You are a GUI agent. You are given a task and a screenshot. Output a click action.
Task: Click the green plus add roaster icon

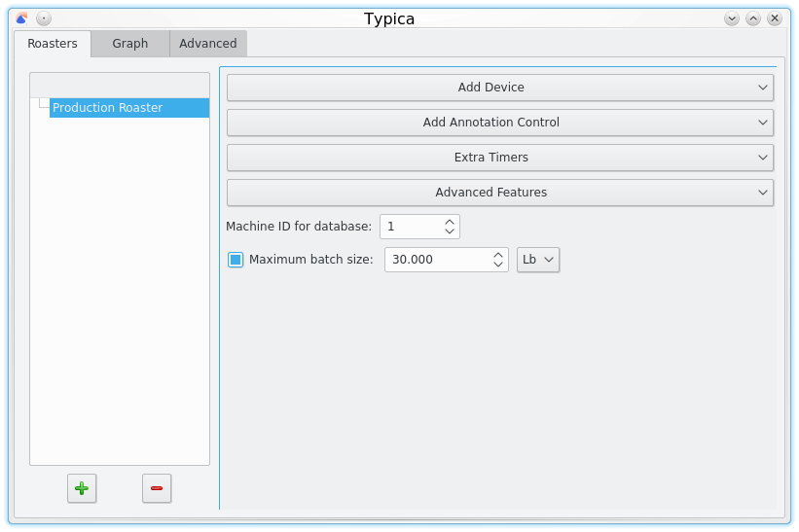click(82, 488)
